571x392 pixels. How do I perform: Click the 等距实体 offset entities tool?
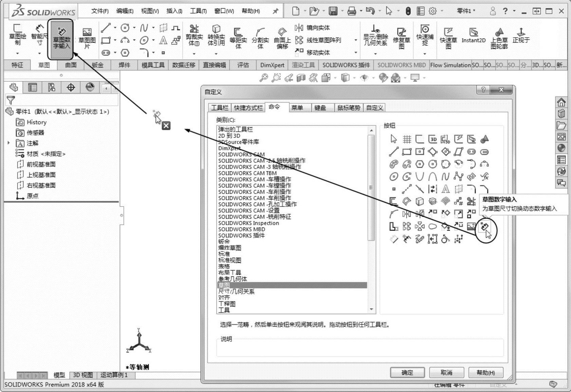click(x=238, y=38)
